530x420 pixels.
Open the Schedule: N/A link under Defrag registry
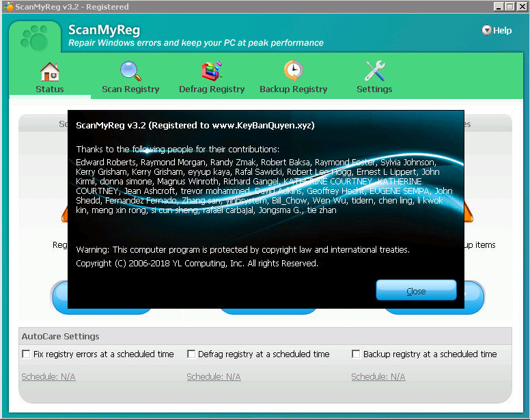point(214,376)
